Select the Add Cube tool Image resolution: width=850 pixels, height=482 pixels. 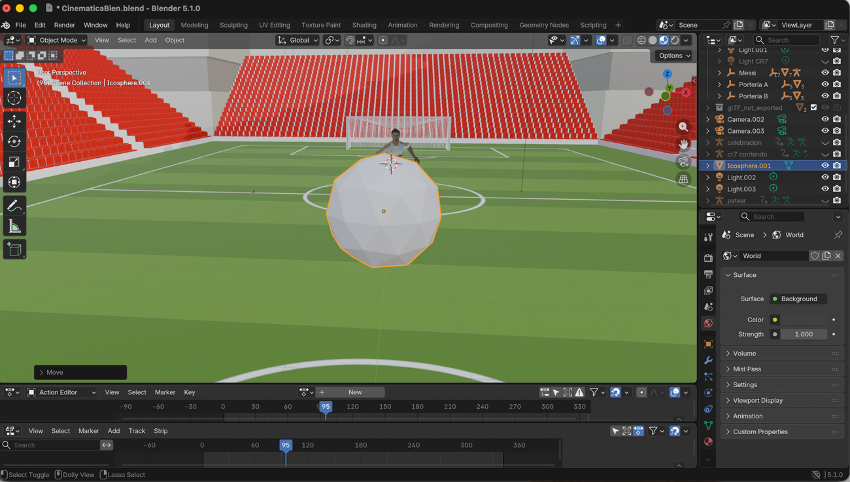click(15, 249)
